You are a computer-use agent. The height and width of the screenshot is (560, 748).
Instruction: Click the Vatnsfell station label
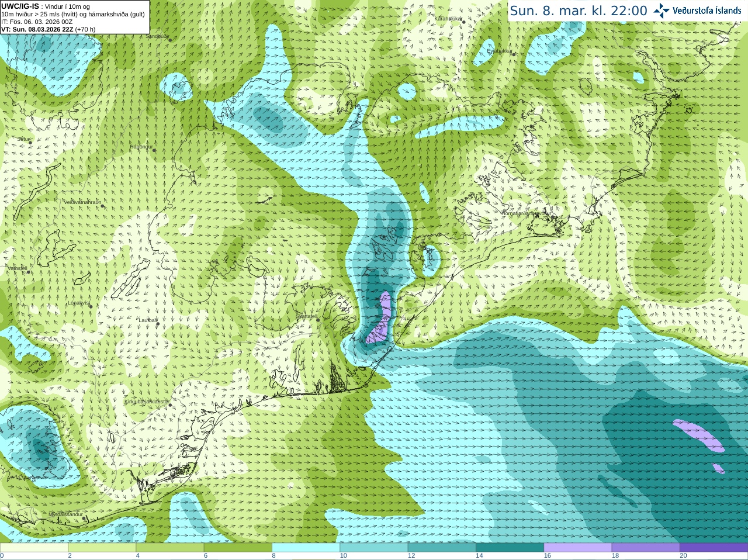tap(18, 268)
